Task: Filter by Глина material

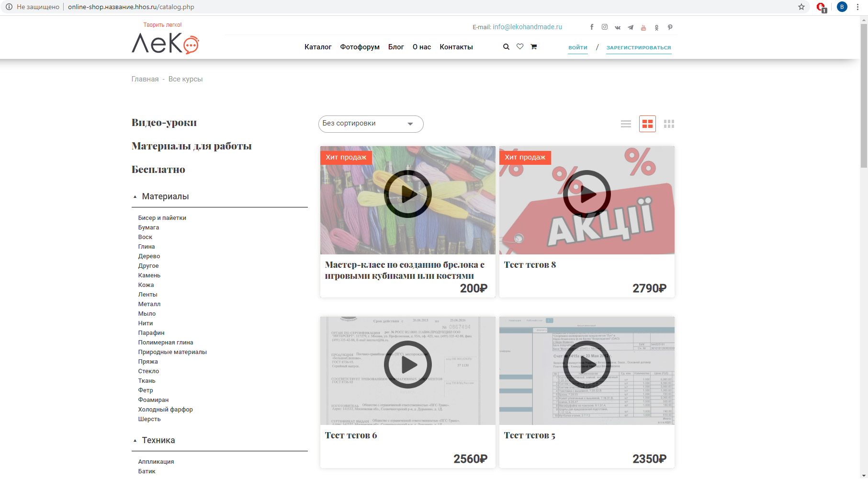Action: pyautogui.click(x=147, y=247)
